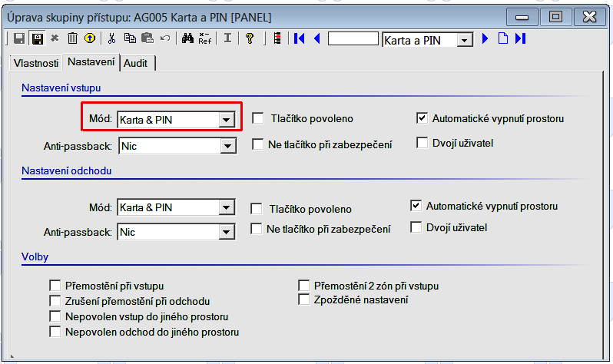
Task: Jump to the first record arrow
Action: [x=300, y=38]
